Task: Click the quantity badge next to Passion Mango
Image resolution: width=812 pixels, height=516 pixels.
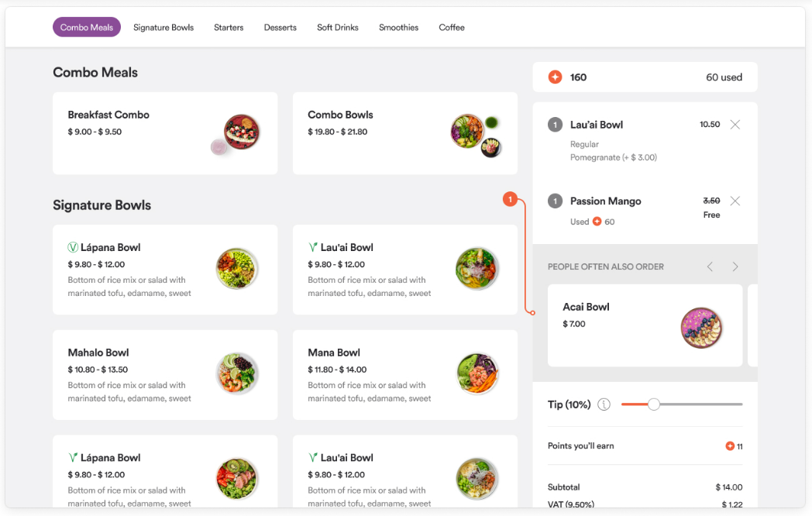Action: click(x=555, y=201)
